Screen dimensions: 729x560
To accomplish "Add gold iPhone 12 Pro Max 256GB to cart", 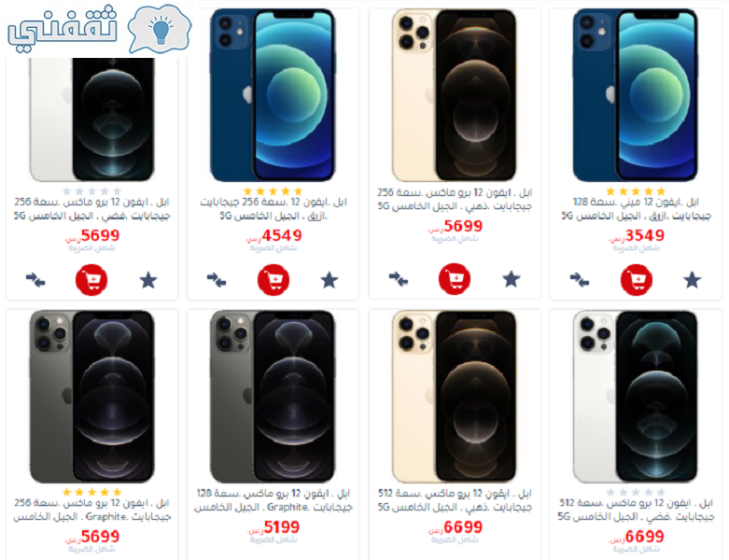I will [x=455, y=279].
